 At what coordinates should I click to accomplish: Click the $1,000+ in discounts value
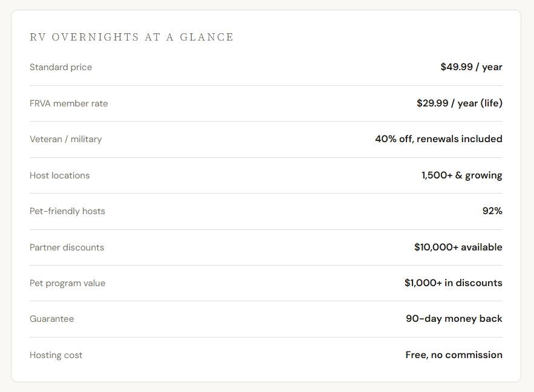pyautogui.click(x=454, y=283)
